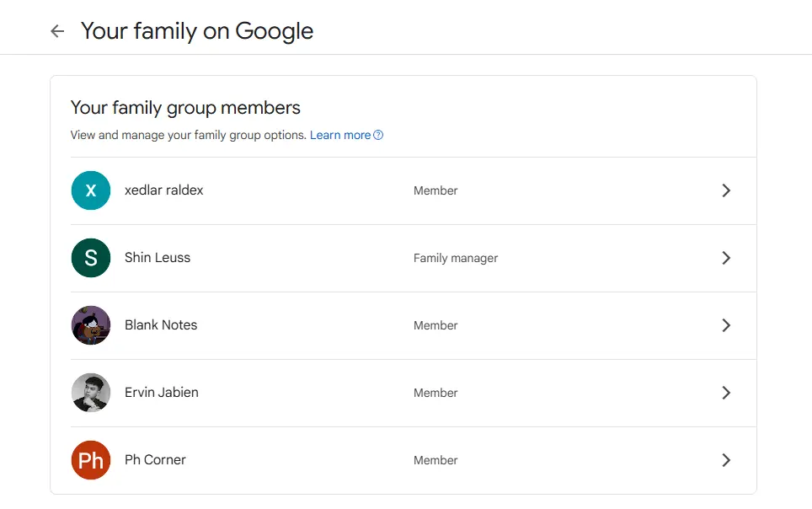Screen dimensions: 812x509
Task: Open Ph Corner row chevron
Action: tap(726, 460)
